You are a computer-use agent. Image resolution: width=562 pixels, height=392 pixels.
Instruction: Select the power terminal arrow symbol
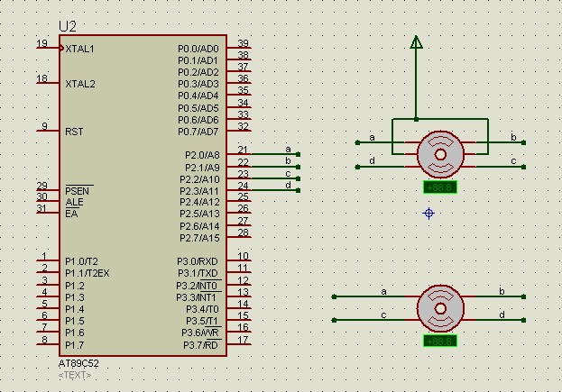point(416,41)
